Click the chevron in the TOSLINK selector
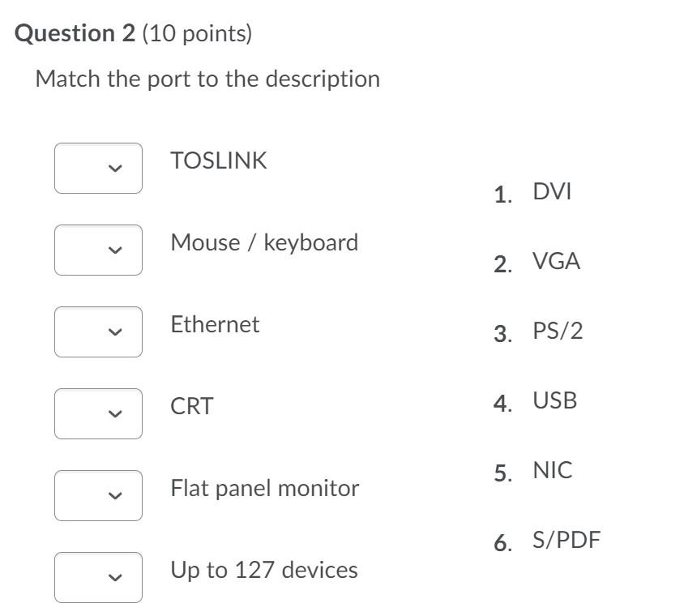This screenshot has width=684, height=616. [114, 169]
